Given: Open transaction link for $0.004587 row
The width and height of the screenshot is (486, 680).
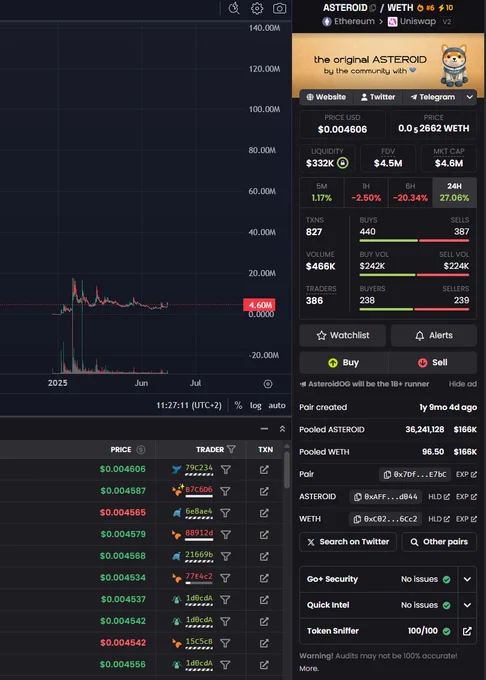Looking at the screenshot, I should [x=264, y=491].
